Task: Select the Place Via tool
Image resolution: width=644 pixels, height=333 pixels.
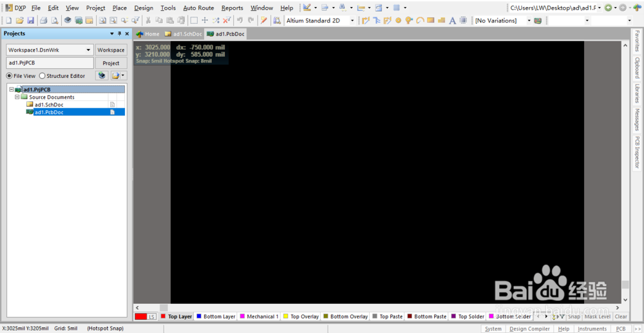Action: pyautogui.click(x=409, y=21)
